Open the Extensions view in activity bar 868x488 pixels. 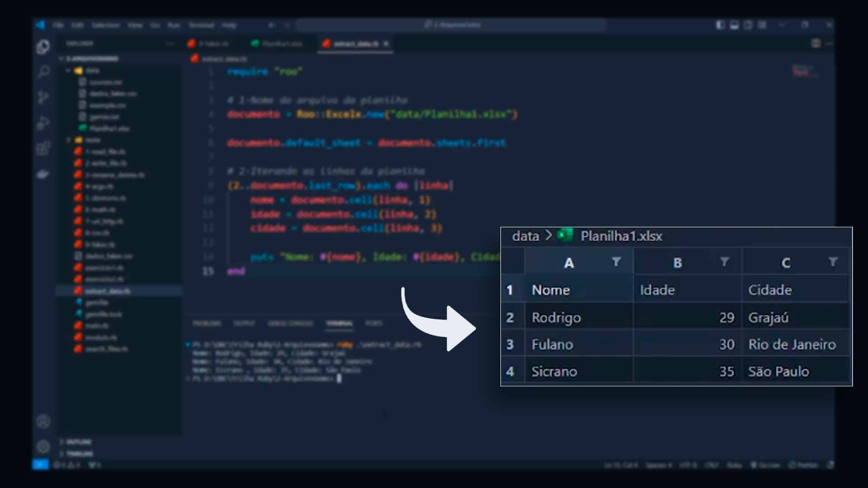coord(43,148)
